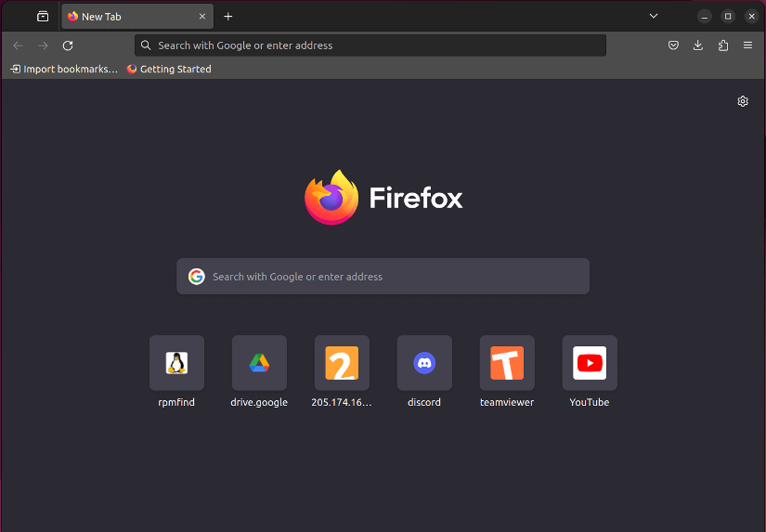Open the 205.174.16... shortcut tile

pos(342,363)
